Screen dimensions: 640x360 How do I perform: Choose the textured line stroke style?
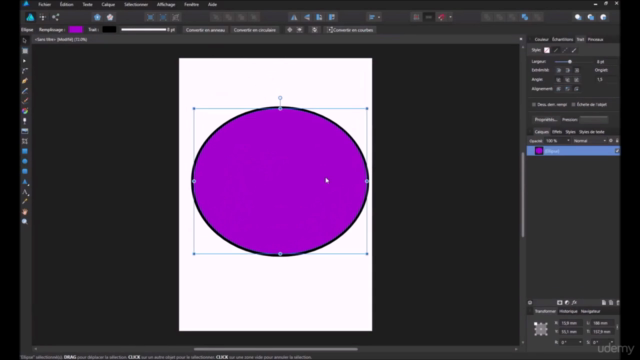[x=574, y=50]
